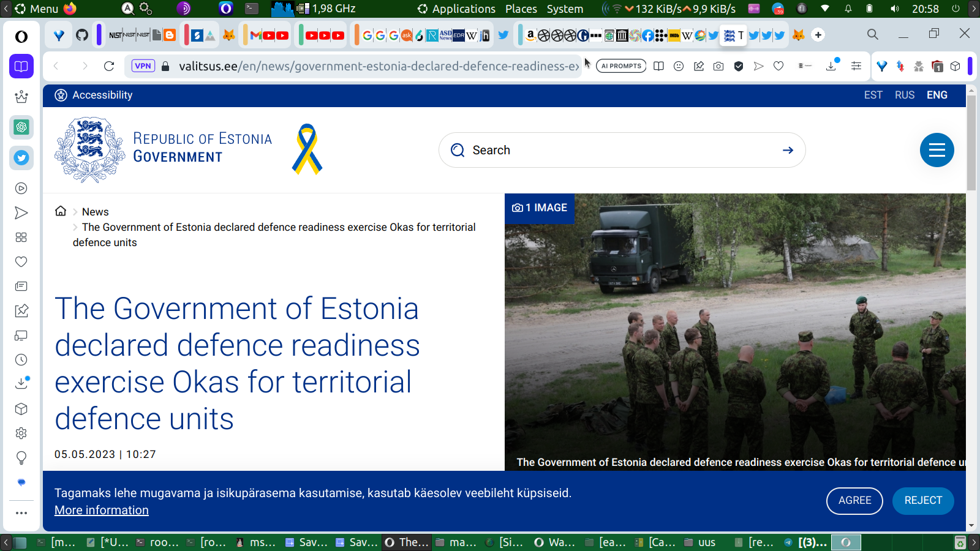
Task: Toggle the VPN badge in address bar
Action: coord(143,66)
